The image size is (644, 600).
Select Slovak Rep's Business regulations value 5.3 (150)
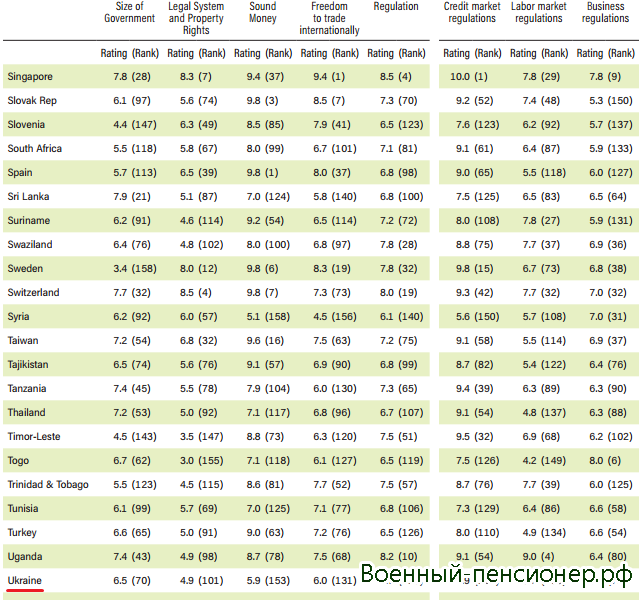tap(605, 100)
